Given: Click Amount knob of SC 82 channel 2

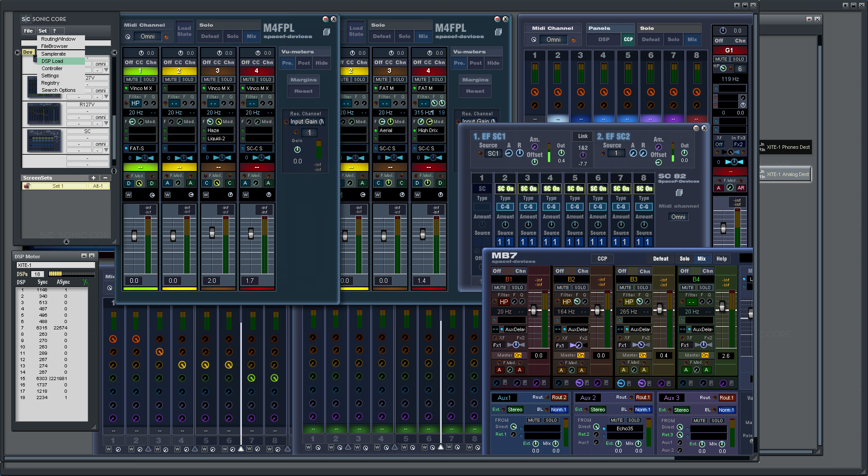Looking at the screenshot, I should pyautogui.click(x=505, y=225).
